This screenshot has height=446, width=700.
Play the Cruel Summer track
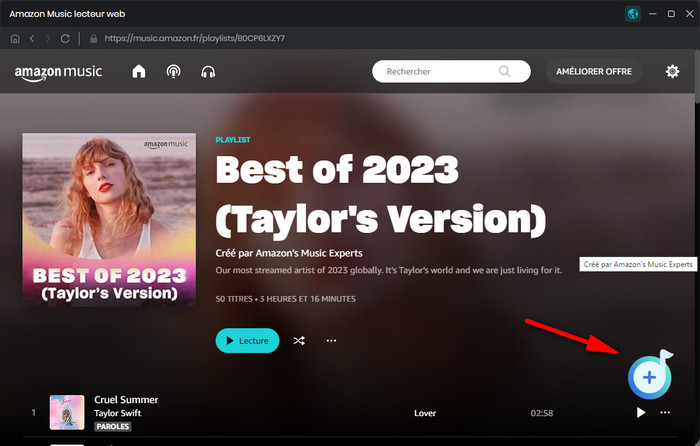[640, 412]
